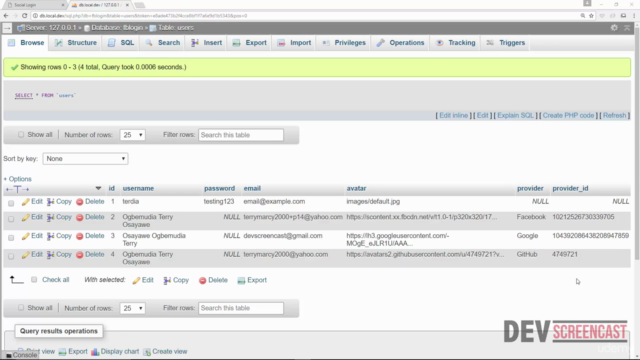The width and height of the screenshot is (640, 360).
Task: Click the browser back arrow
Action: point(6,16)
